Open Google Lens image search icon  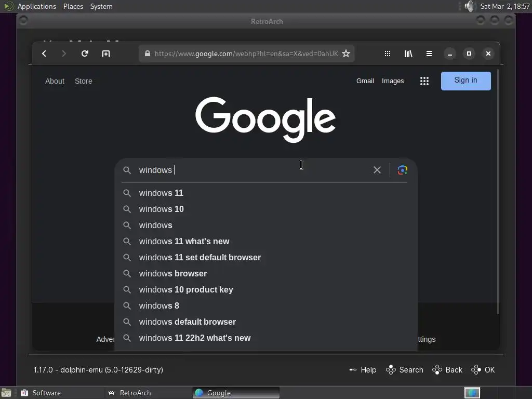403,170
